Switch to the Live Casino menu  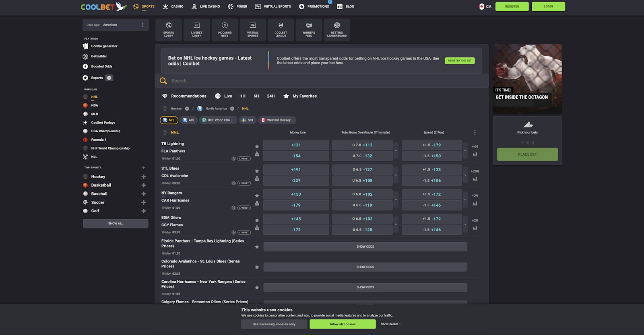206,6
